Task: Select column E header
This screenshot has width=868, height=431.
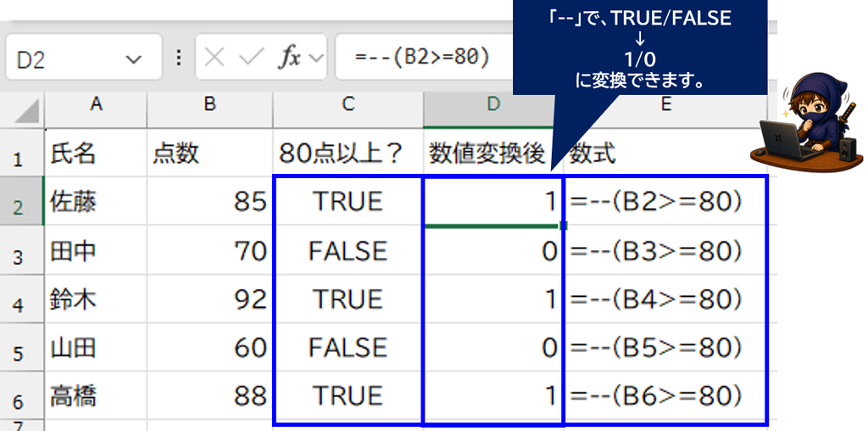Action: [666, 104]
